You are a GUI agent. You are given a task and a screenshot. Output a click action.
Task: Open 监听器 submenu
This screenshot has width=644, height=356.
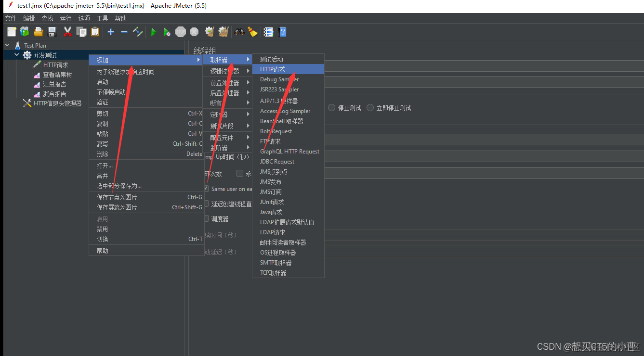click(227, 148)
